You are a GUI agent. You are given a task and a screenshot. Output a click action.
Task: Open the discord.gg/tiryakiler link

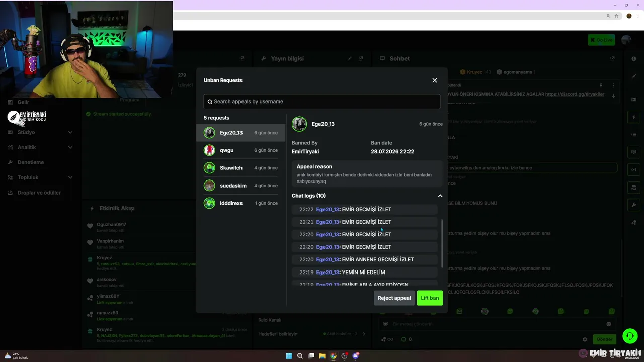click(575, 94)
